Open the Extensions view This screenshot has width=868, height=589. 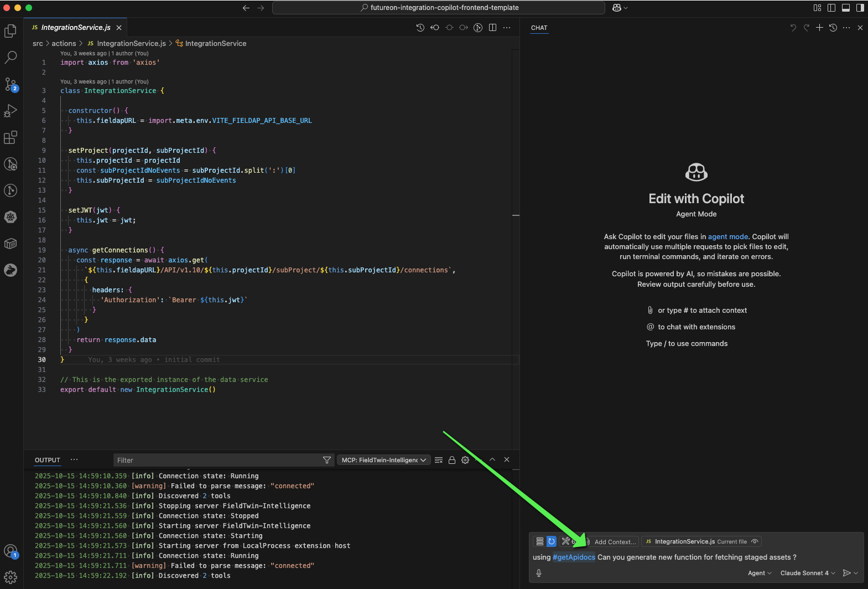pyautogui.click(x=11, y=137)
